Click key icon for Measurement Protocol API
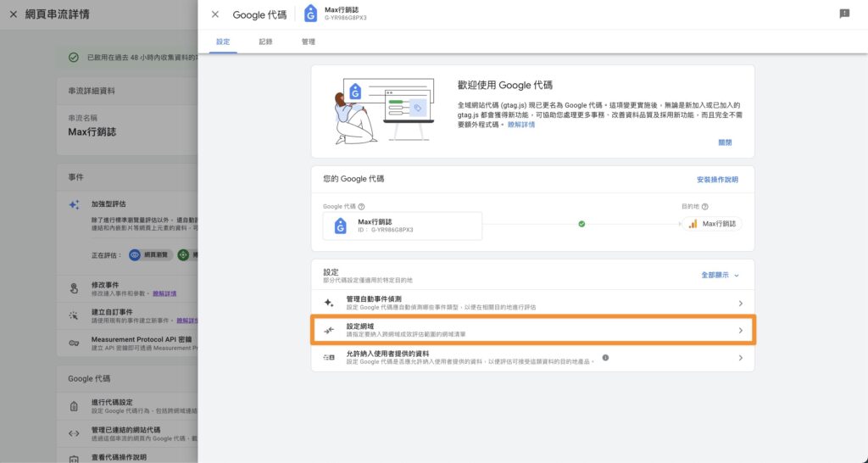 [x=74, y=343]
